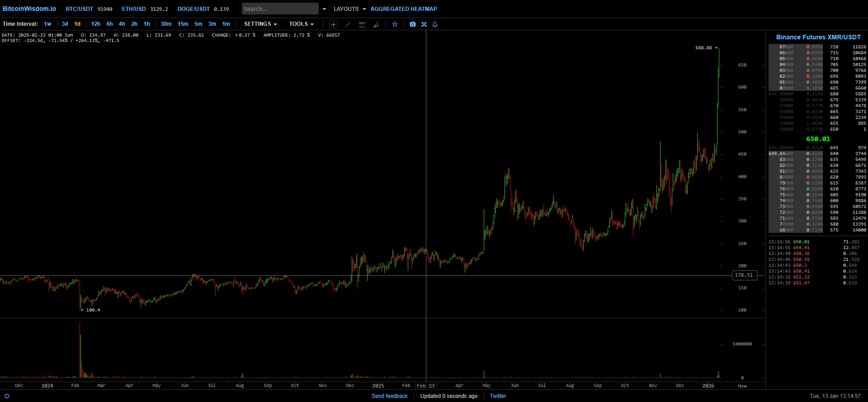Click the 2025 label on time axis
The width and height of the screenshot is (868, 402).
coord(378,386)
